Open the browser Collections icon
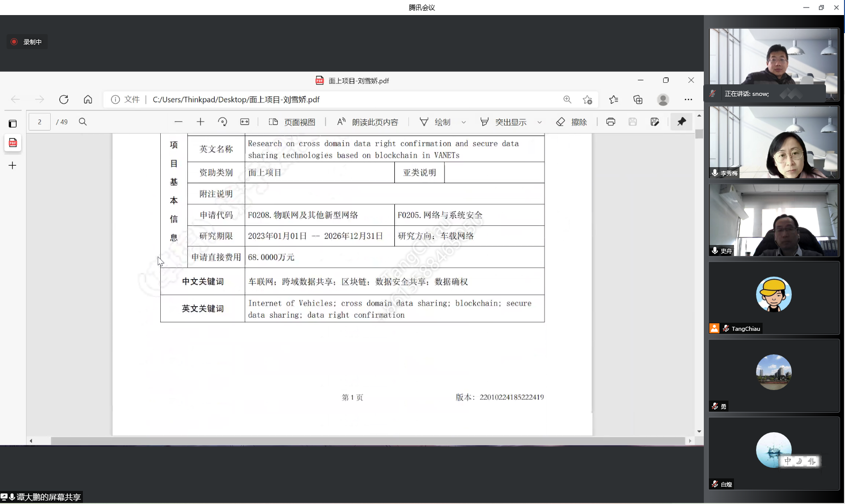This screenshot has height=504, width=845. point(638,99)
